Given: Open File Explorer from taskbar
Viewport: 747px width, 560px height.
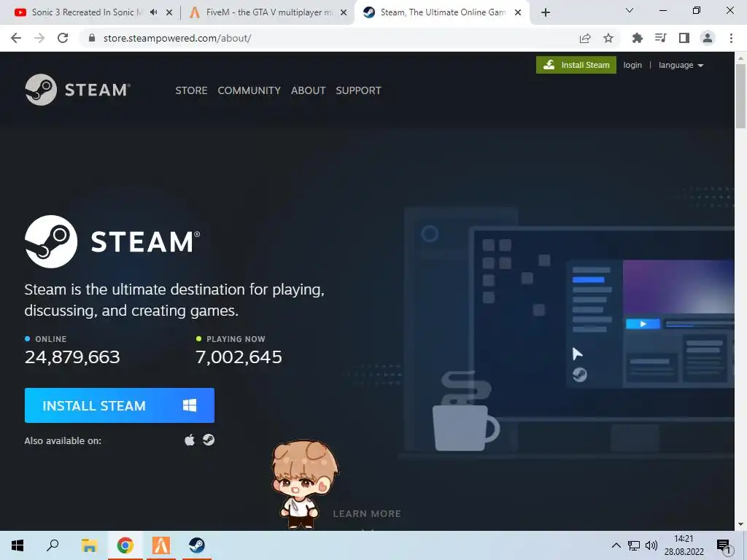Looking at the screenshot, I should (89, 545).
